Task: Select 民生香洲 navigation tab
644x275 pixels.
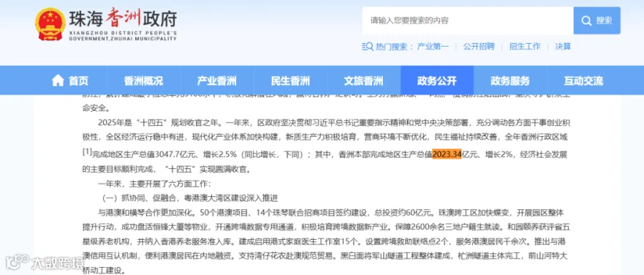Action: [x=291, y=81]
